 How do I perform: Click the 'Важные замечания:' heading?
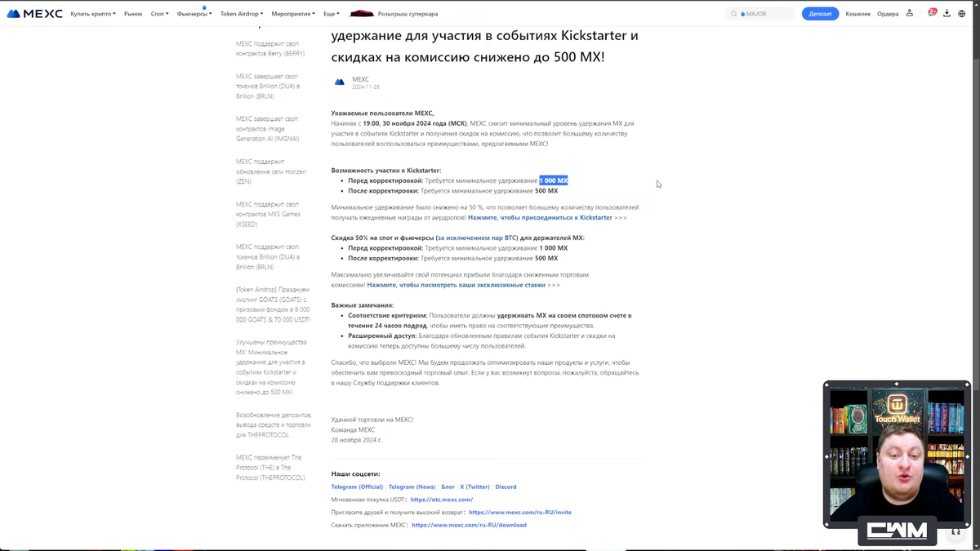point(363,305)
